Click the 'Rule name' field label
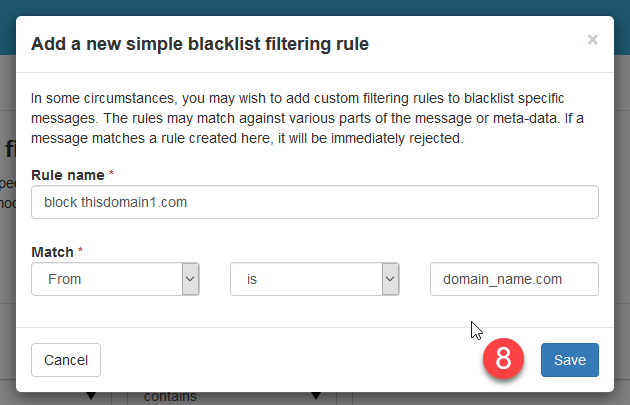Viewport: 630px width, 405px height. pos(68,175)
